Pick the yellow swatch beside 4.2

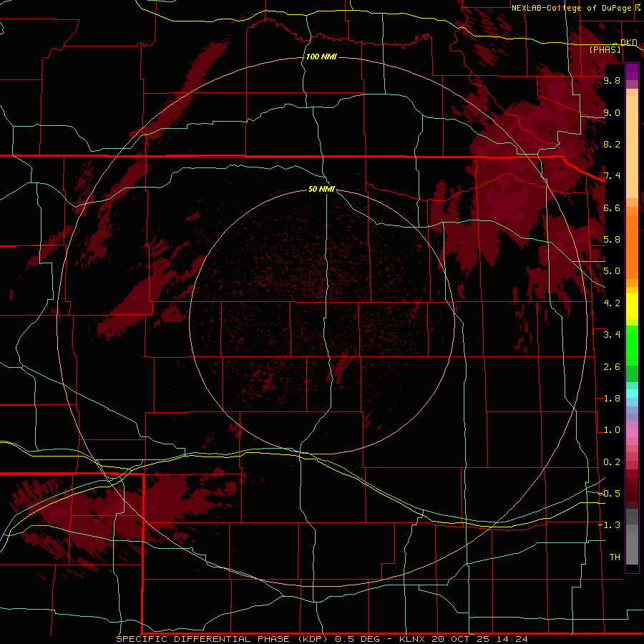coord(632,306)
